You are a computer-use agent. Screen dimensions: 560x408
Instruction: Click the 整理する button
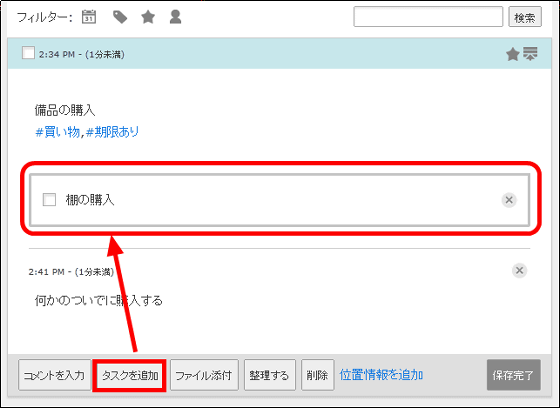click(270, 375)
